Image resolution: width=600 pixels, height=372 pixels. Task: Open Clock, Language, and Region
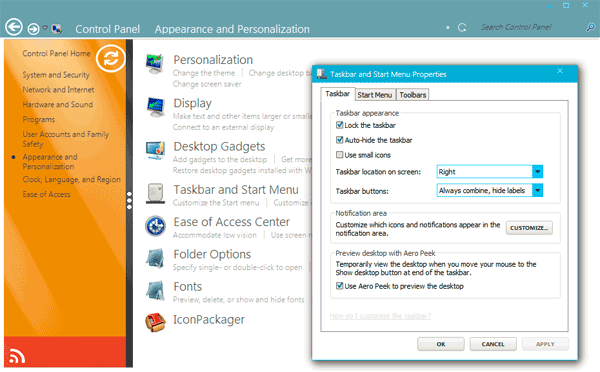(71, 179)
